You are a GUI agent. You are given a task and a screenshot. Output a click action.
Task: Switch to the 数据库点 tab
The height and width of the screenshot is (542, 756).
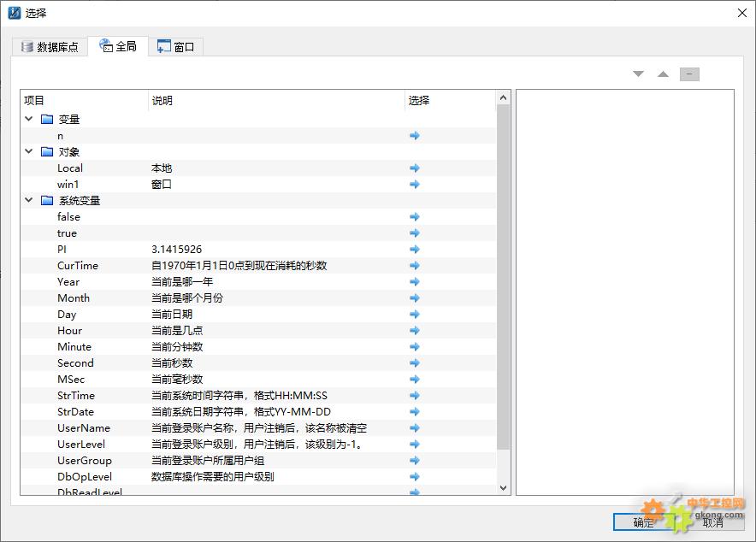click(50, 47)
